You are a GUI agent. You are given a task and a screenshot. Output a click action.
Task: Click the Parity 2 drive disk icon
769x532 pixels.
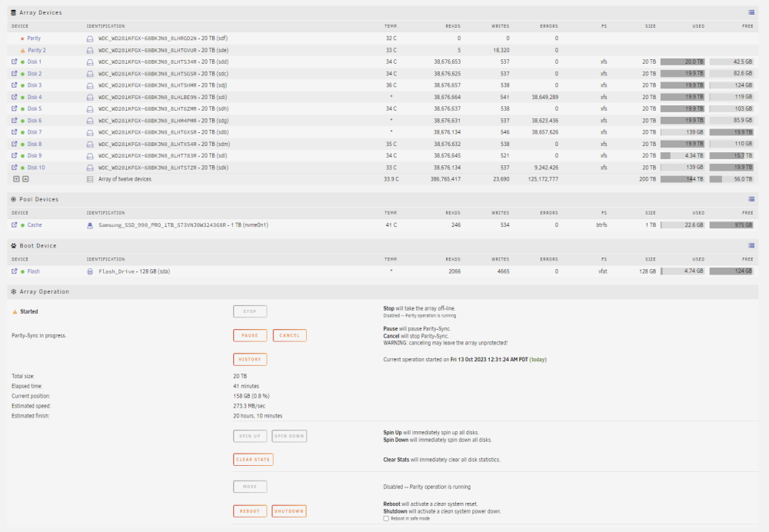click(90, 51)
